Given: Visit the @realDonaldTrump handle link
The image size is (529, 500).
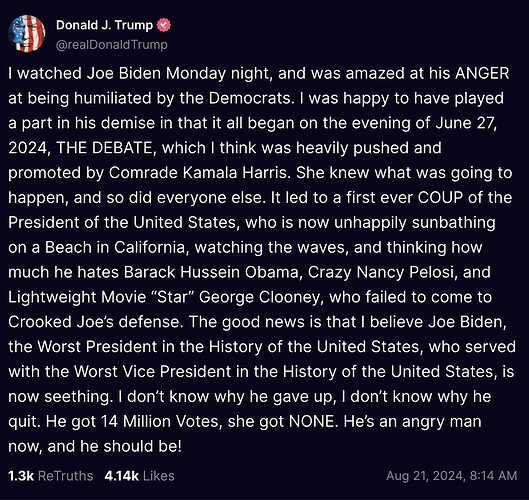Looking at the screenshot, I should click(x=112, y=45).
